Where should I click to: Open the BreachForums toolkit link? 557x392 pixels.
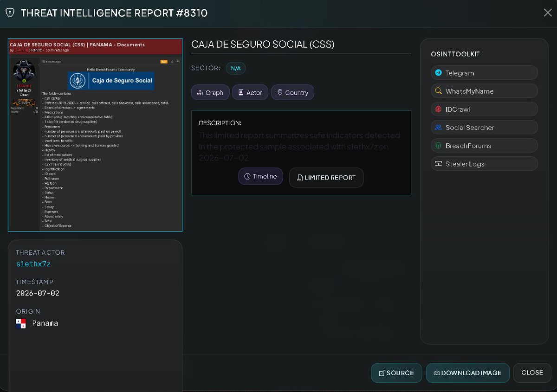(x=484, y=146)
